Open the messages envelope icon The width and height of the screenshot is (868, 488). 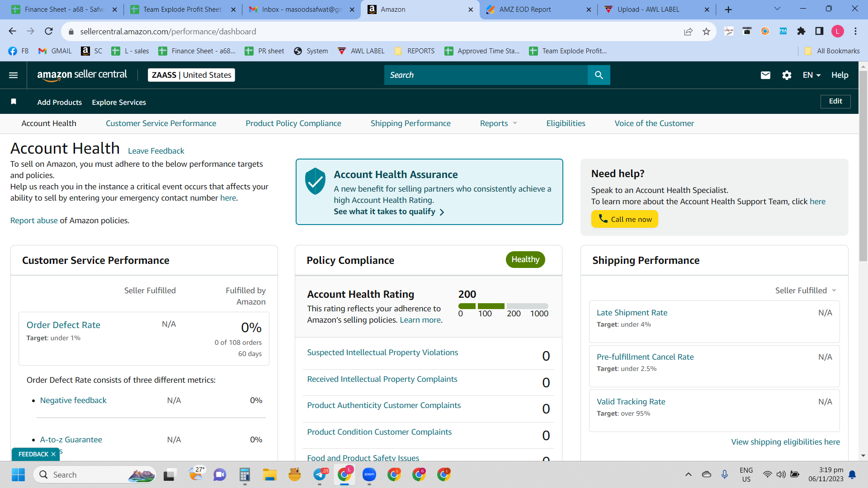tap(765, 75)
